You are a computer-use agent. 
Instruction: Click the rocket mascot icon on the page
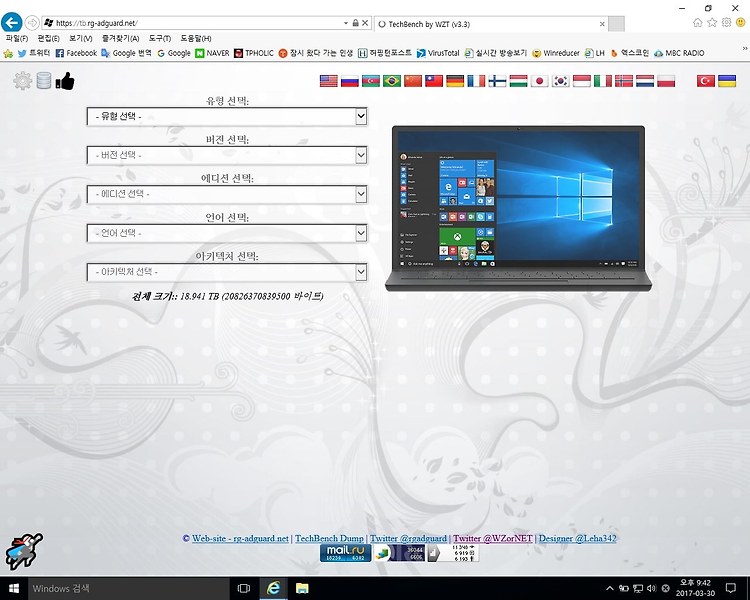pos(24,552)
